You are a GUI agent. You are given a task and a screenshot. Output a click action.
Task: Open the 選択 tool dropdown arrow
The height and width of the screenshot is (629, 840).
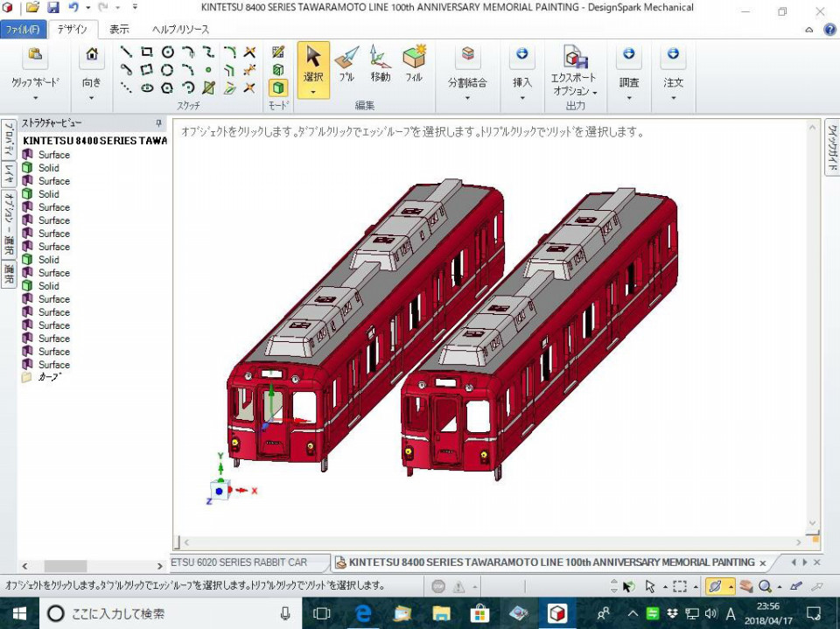[x=313, y=92]
